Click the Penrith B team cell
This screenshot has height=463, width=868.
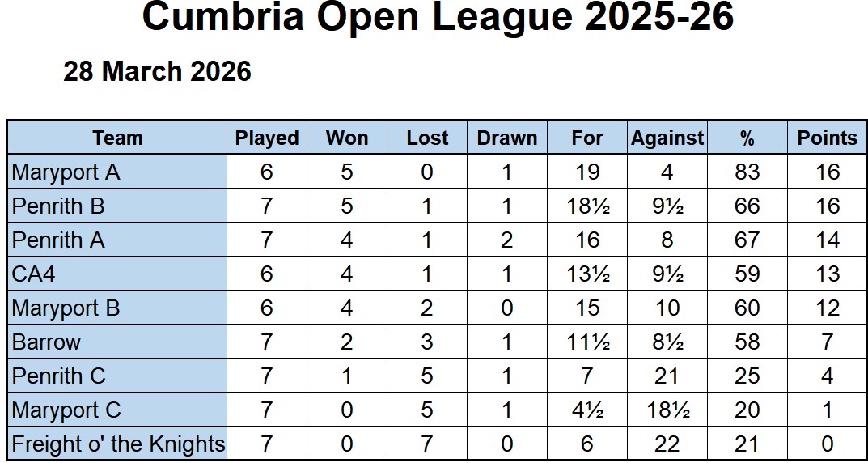116,206
